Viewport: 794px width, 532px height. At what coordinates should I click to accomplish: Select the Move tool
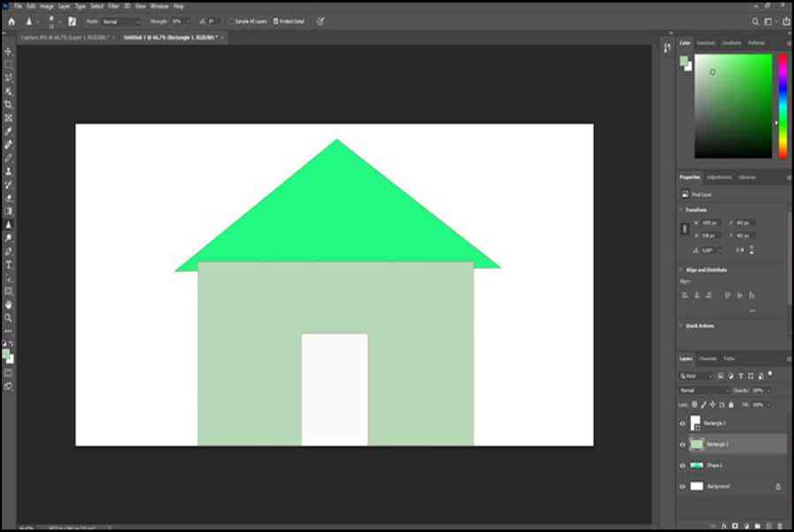pos(9,52)
